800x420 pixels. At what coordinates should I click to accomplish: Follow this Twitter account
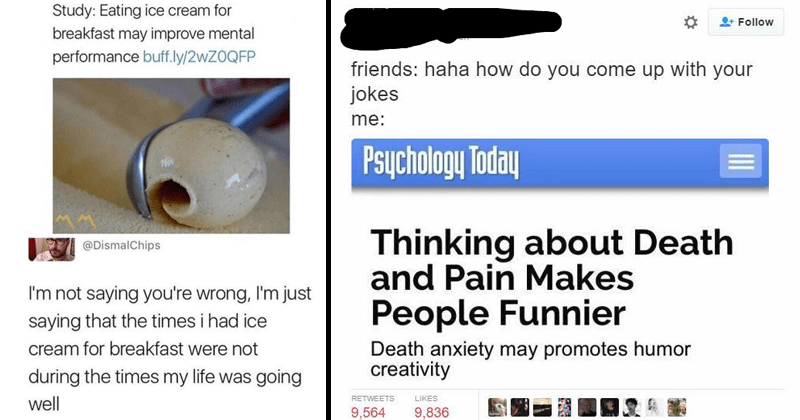[745, 22]
